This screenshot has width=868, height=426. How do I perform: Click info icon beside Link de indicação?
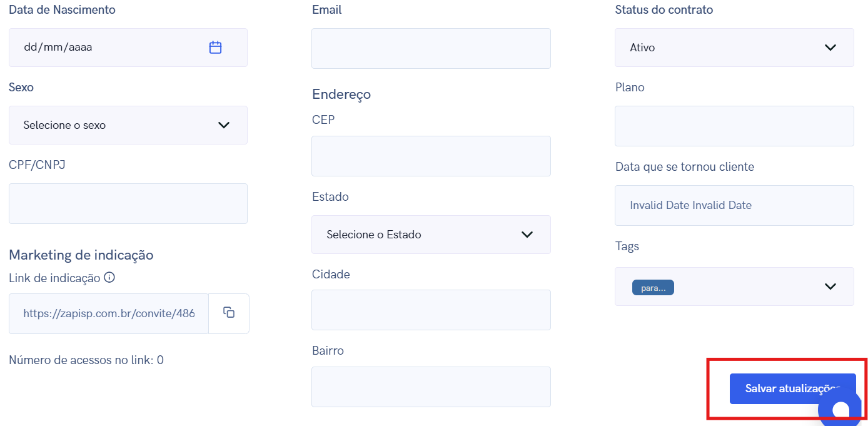point(109,278)
